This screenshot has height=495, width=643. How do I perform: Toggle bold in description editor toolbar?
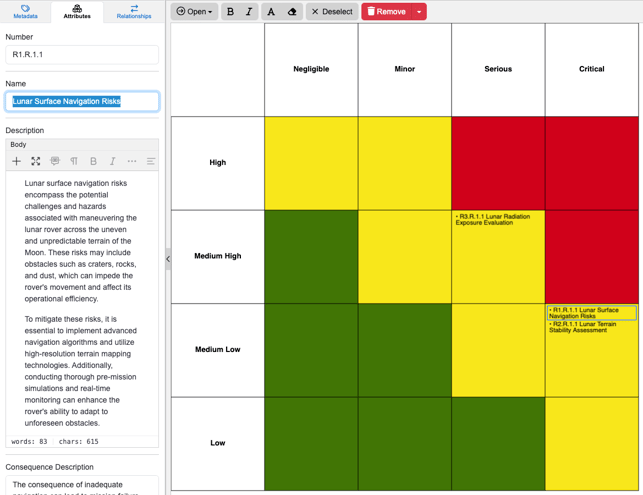(x=93, y=161)
